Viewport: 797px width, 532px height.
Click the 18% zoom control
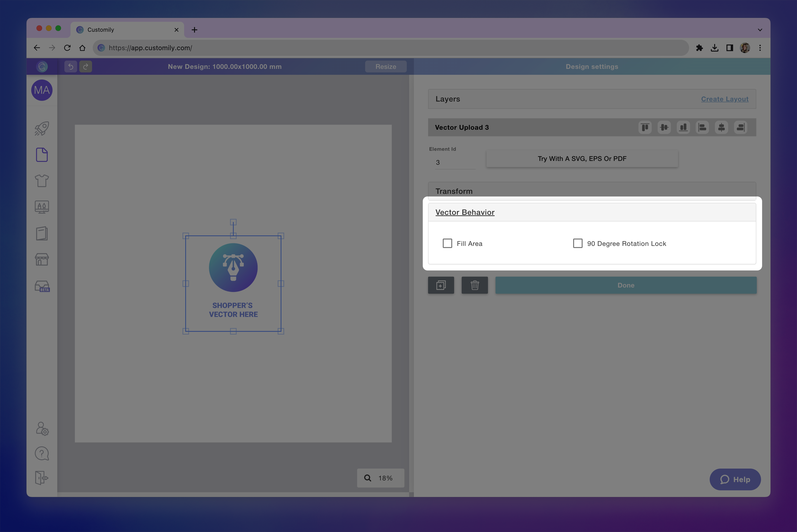[380, 478]
